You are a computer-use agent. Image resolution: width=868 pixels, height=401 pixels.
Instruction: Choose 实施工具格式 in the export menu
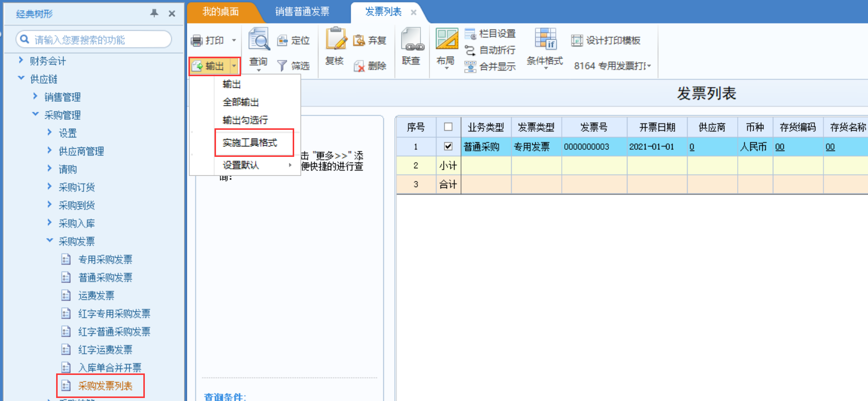tap(250, 143)
